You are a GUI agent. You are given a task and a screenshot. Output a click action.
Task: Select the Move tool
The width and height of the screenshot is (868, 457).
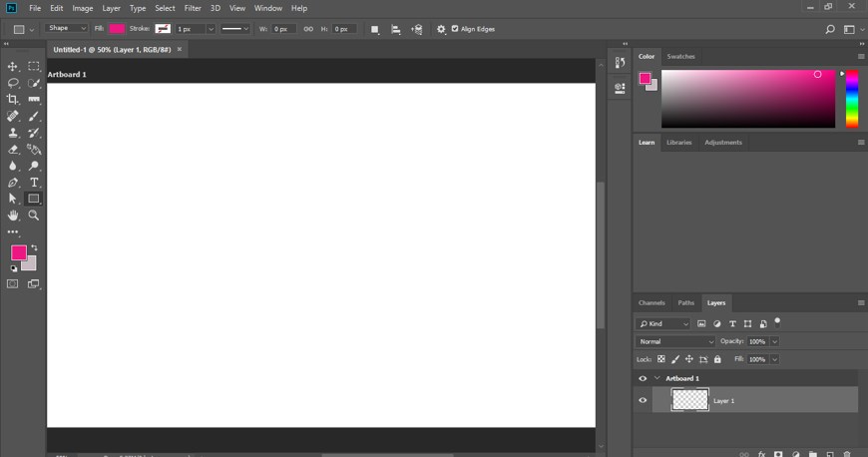point(13,66)
